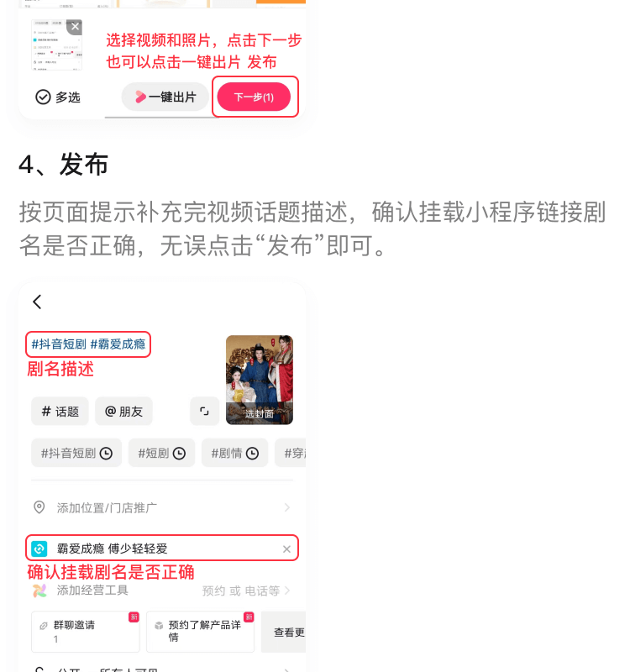The image size is (630, 672).
Task: Expand 添加位置/门店推广 chevron
Action: coord(287,507)
